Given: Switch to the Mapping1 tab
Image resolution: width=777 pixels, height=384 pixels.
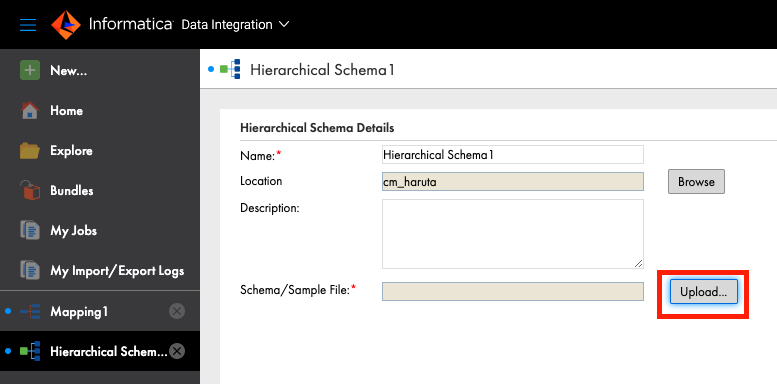Looking at the screenshot, I should coord(79,312).
